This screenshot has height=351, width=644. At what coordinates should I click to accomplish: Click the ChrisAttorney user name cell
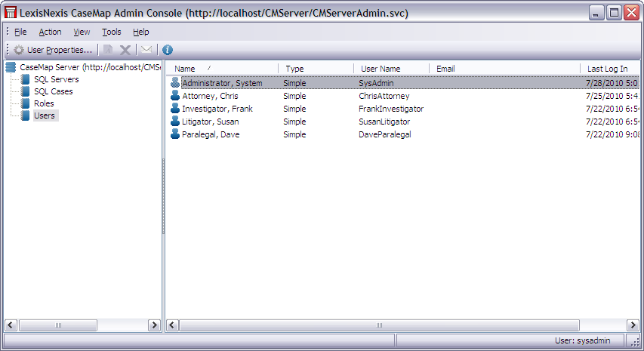(x=384, y=96)
